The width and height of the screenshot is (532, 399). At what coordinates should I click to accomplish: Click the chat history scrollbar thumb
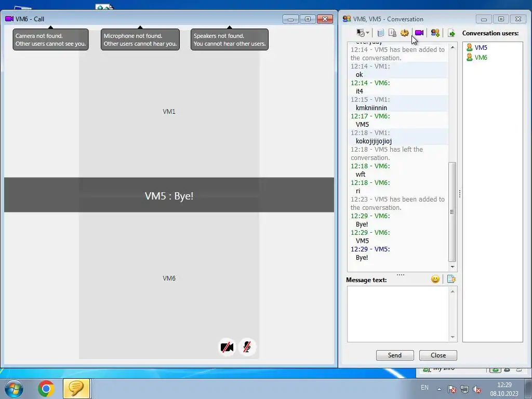pos(452,212)
